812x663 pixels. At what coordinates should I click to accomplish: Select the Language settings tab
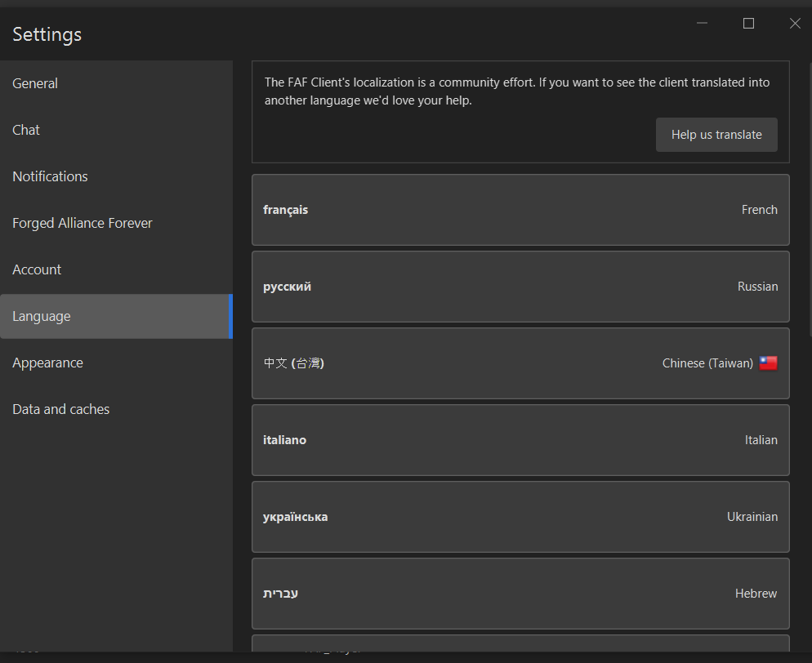tap(116, 316)
